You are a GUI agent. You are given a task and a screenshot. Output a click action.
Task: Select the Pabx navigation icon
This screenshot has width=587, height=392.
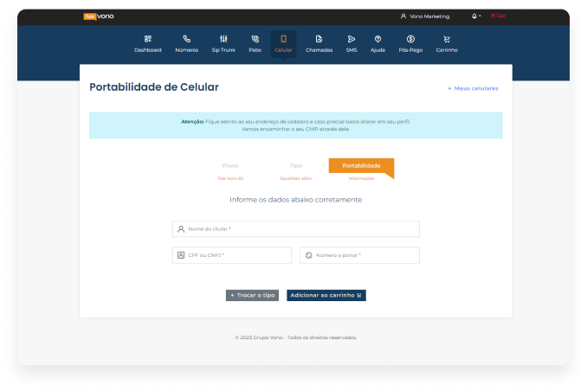[255, 39]
